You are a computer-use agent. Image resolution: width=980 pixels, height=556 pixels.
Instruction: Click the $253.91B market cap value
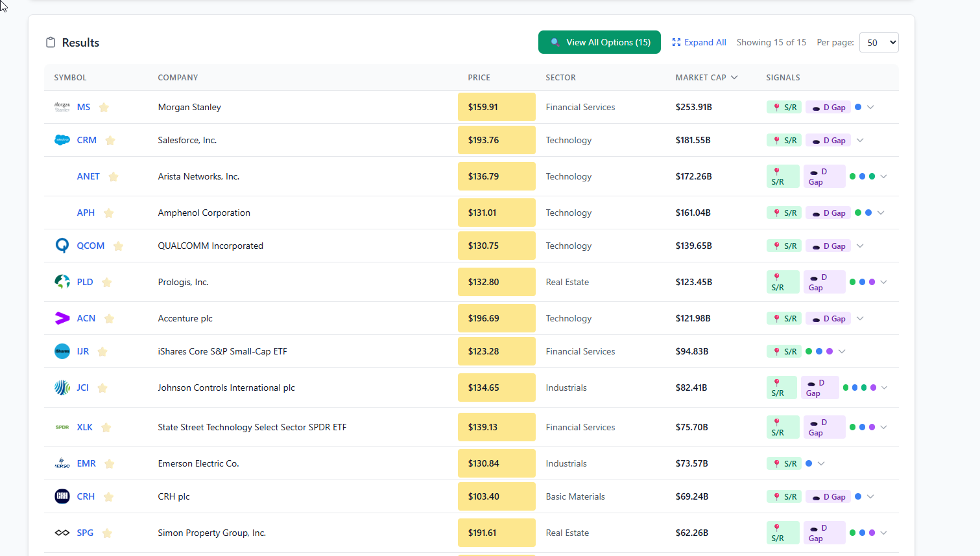click(694, 107)
